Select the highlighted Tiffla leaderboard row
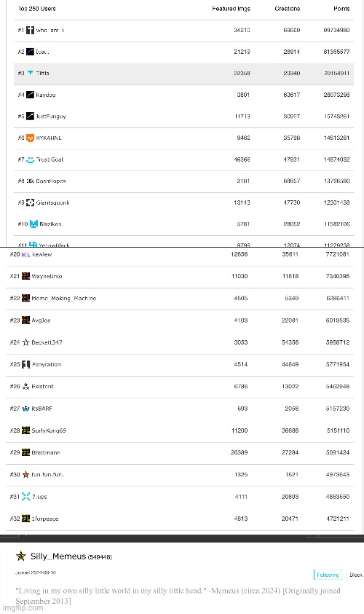 [183, 74]
